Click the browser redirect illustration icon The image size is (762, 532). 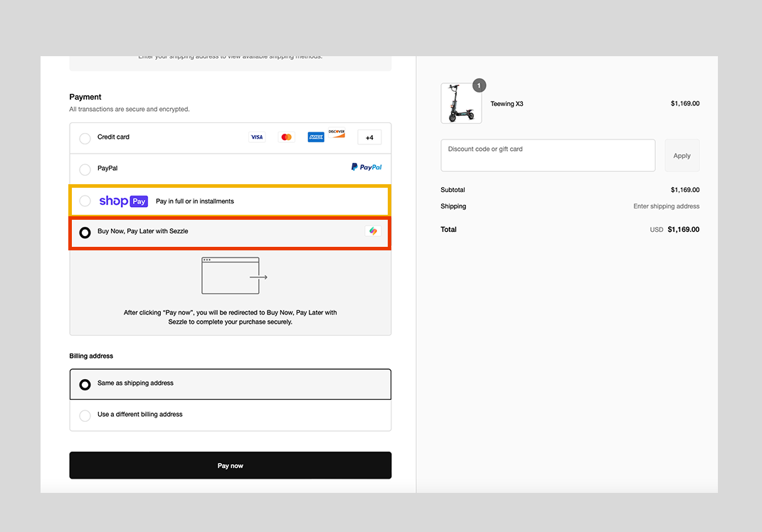pyautogui.click(x=234, y=276)
